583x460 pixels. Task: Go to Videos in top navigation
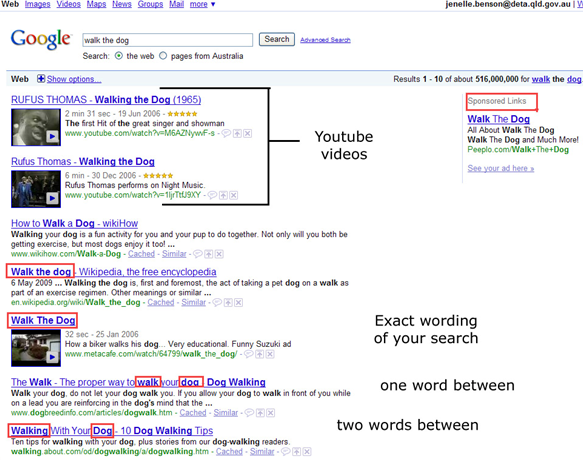click(68, 4)
